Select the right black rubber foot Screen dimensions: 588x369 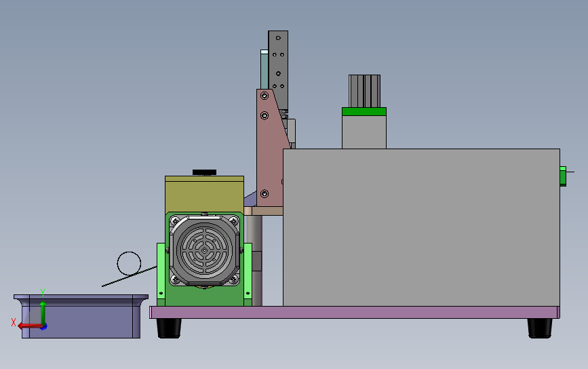coord(540,328)
